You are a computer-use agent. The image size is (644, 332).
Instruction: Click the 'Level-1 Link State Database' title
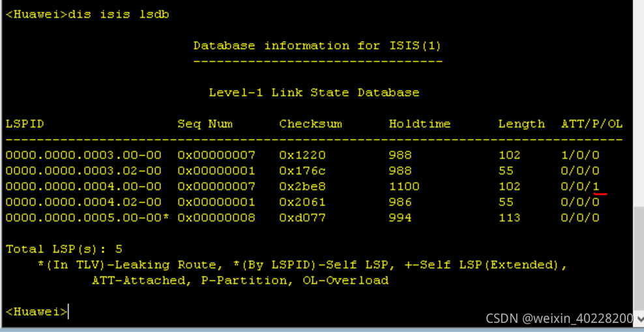(x=314, y=93)
